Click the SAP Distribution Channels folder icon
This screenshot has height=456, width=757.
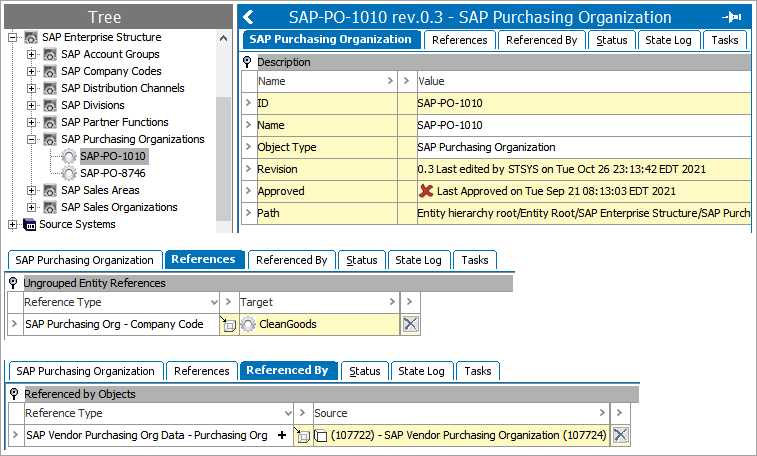50,88
